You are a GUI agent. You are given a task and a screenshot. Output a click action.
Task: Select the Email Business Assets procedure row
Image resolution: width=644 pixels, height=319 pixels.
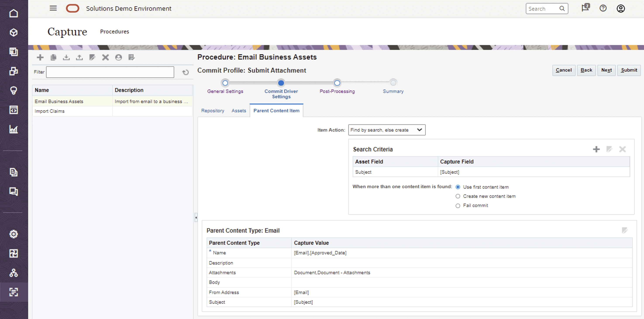(x=112, y=101)
